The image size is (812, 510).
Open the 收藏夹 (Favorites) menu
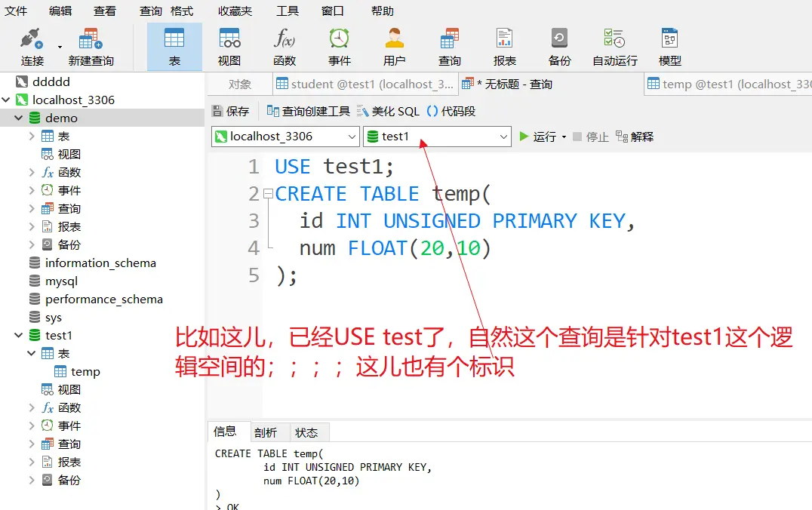pyautogui.click(x=235, y=11)
